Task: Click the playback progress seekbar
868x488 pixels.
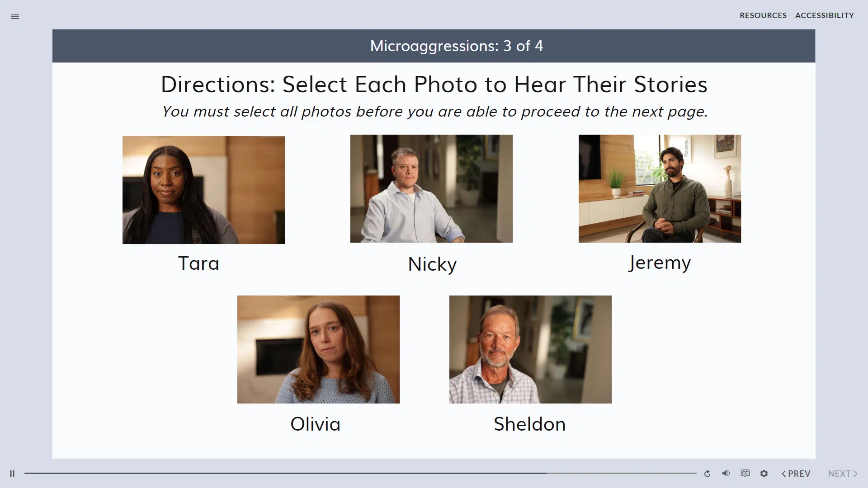Action: (x=360, y=473)
